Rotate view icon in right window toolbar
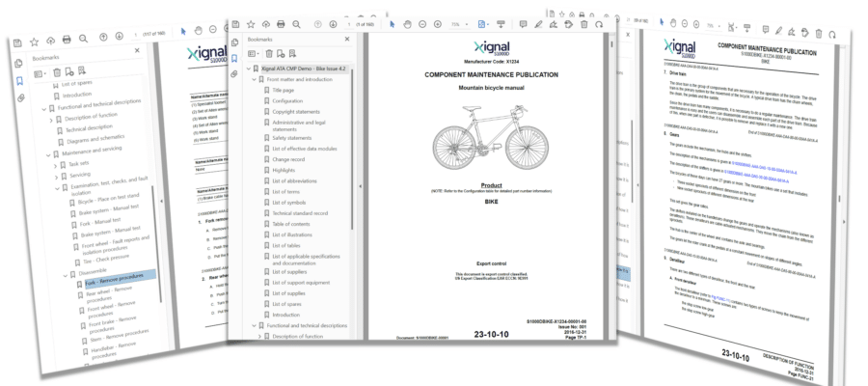The image size is (868, 386). pos(831,35)
